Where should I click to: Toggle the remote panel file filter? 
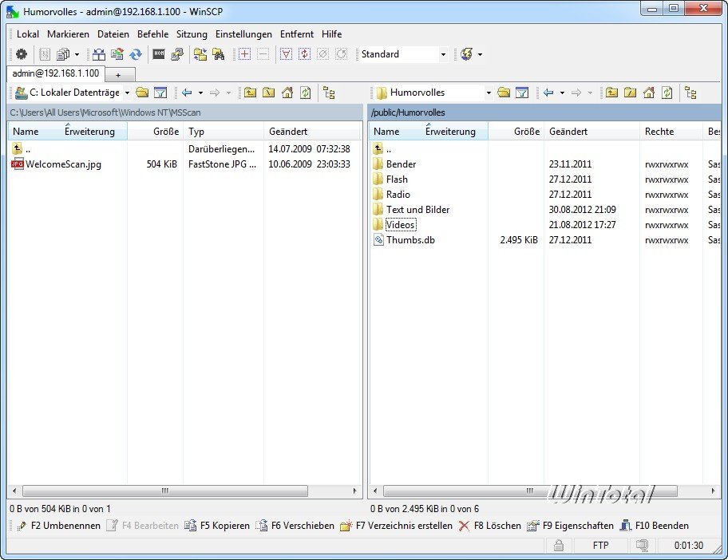523,93
